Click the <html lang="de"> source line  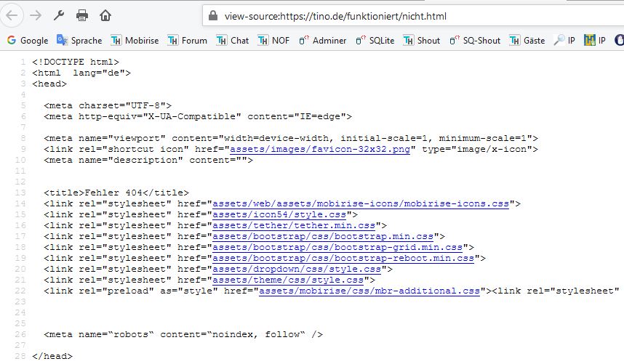coord(81,73)
